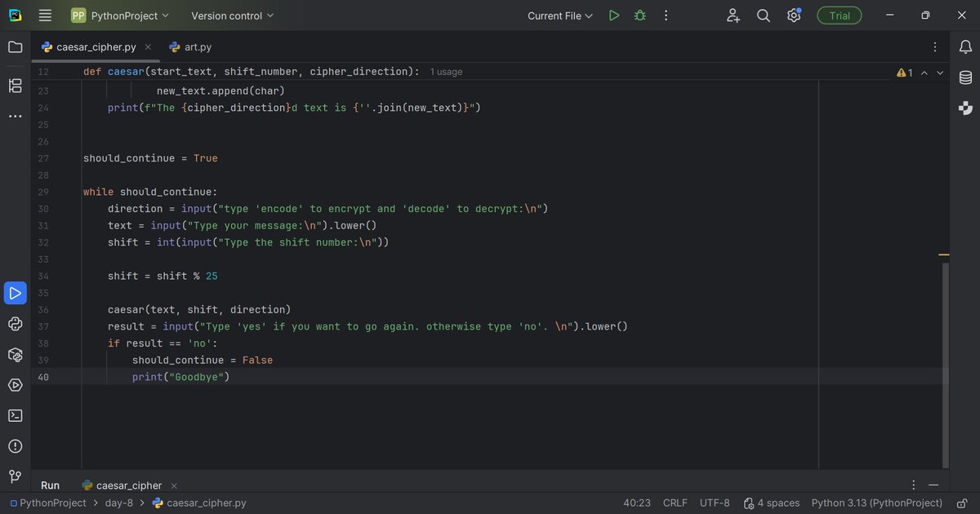The image size is (980, 514).
Task: Select the Run panel title tab
Action: pyautogui.click(x=50, y=485)
